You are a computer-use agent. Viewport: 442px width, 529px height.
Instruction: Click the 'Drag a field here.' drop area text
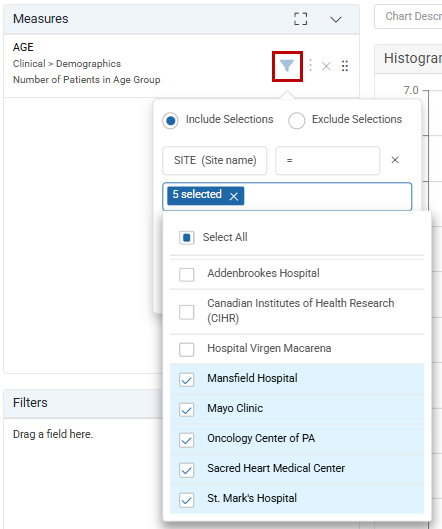53,434
